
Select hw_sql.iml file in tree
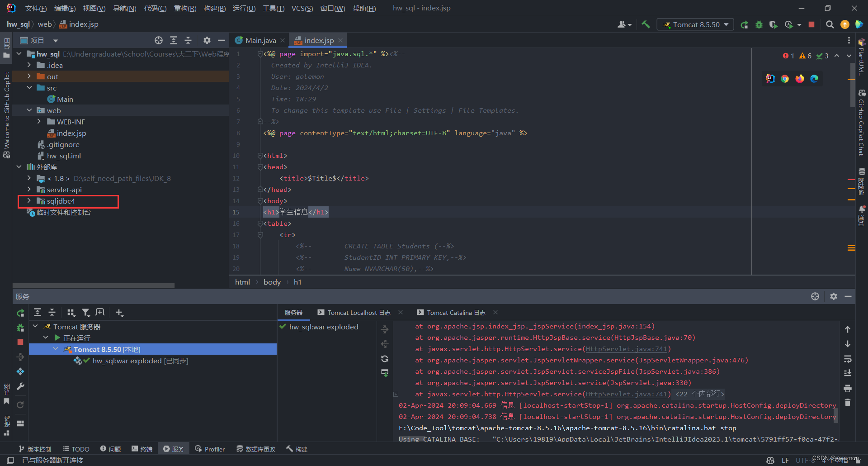[64, 156]
